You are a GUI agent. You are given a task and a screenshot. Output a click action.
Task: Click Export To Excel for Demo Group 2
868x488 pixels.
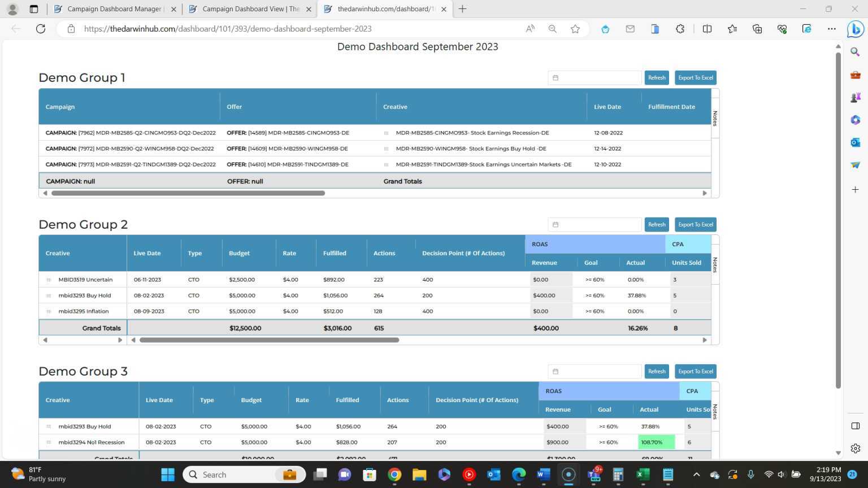(696, 225)
